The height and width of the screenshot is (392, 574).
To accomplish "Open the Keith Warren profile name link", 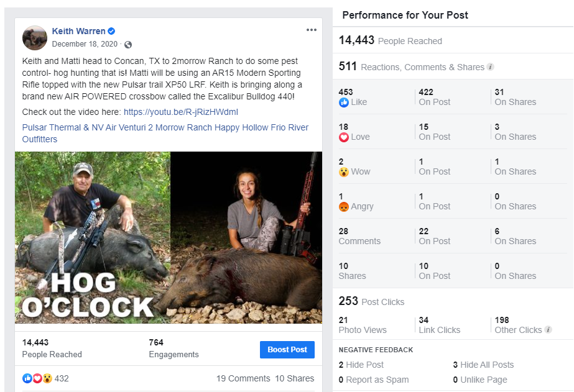I will [78, 31].
